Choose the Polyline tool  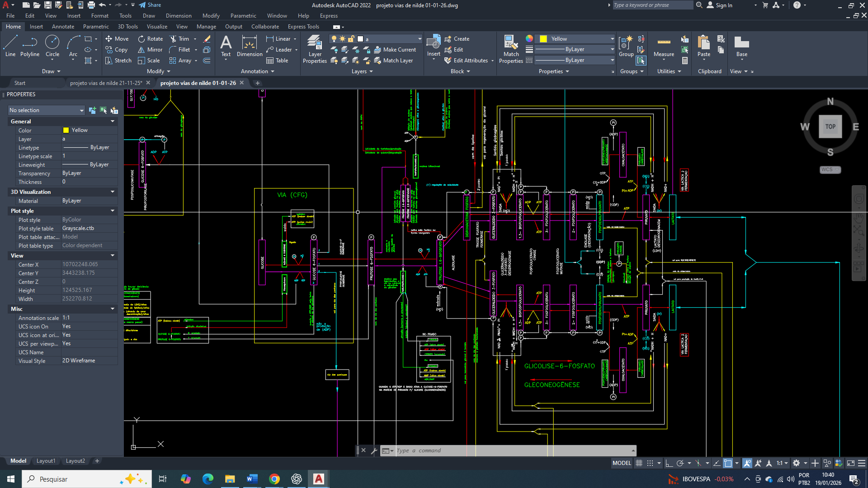(30, 46)
